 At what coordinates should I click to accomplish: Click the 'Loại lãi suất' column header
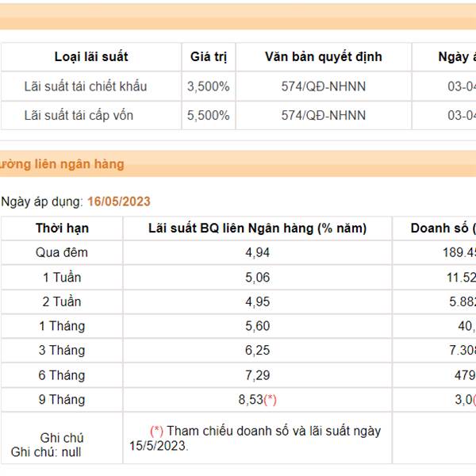coord(91,57)
